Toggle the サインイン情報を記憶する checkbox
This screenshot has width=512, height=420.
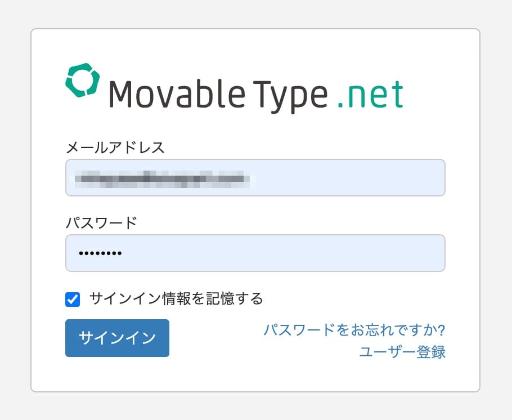pyautogui.click(x=73, y=299)
